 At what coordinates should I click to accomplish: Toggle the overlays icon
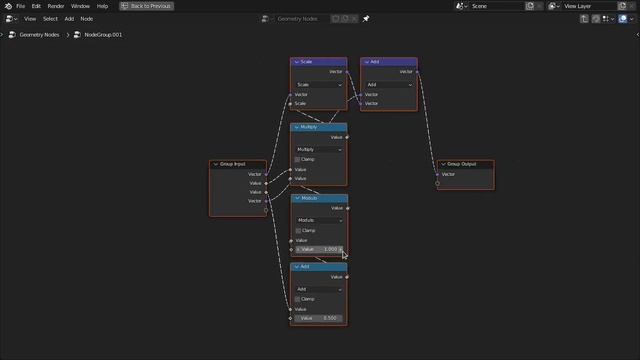[x=622, y=19]
